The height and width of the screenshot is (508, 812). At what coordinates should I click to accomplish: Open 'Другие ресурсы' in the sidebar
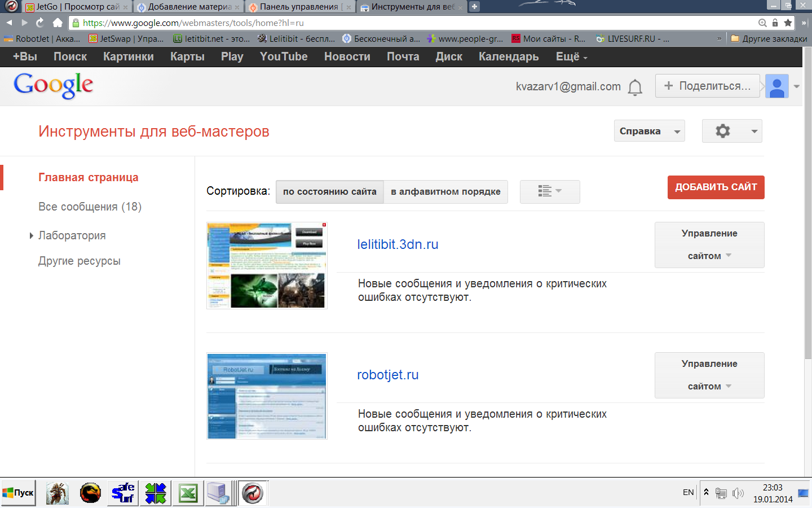point(80,261)
